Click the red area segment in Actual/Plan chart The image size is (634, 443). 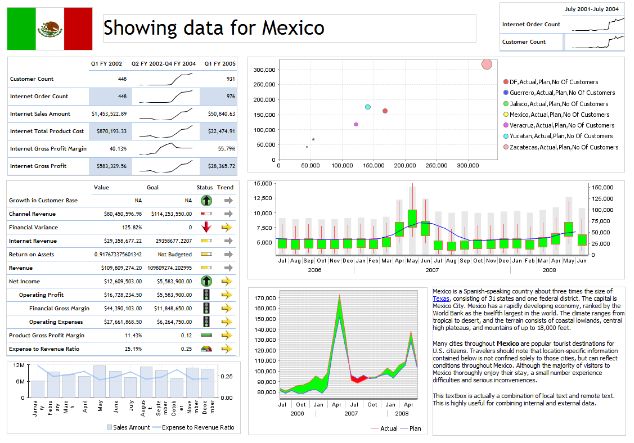point(358,379)
